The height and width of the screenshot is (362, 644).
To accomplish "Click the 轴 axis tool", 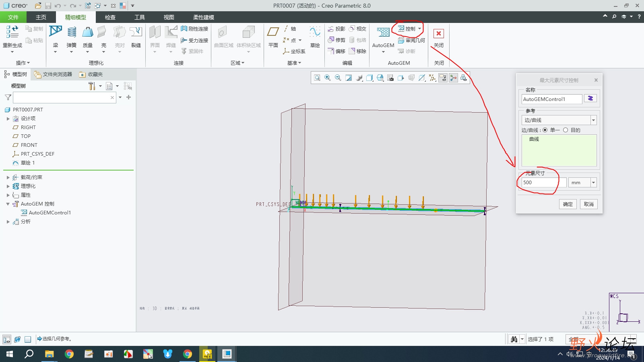I will coord(289,29).
